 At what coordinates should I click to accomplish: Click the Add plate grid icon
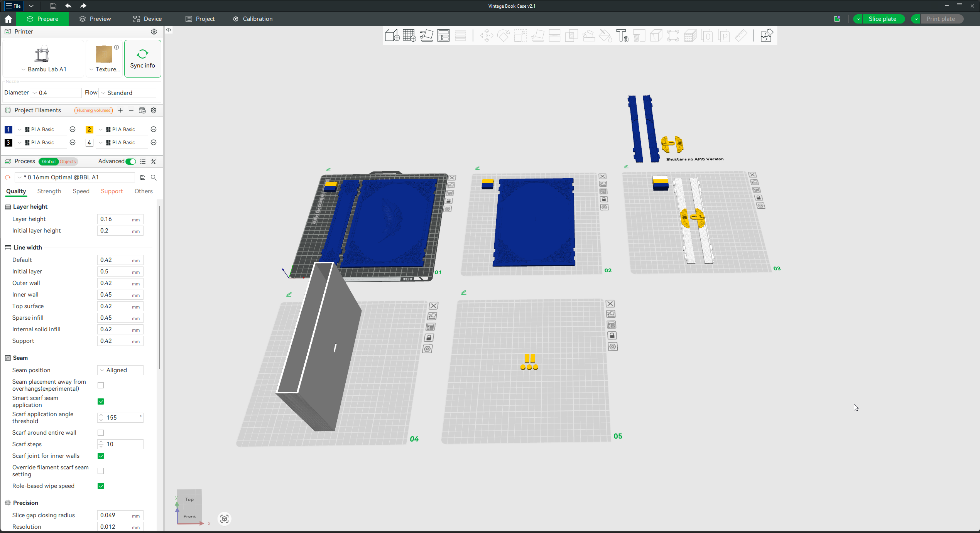tap(409, 35)
